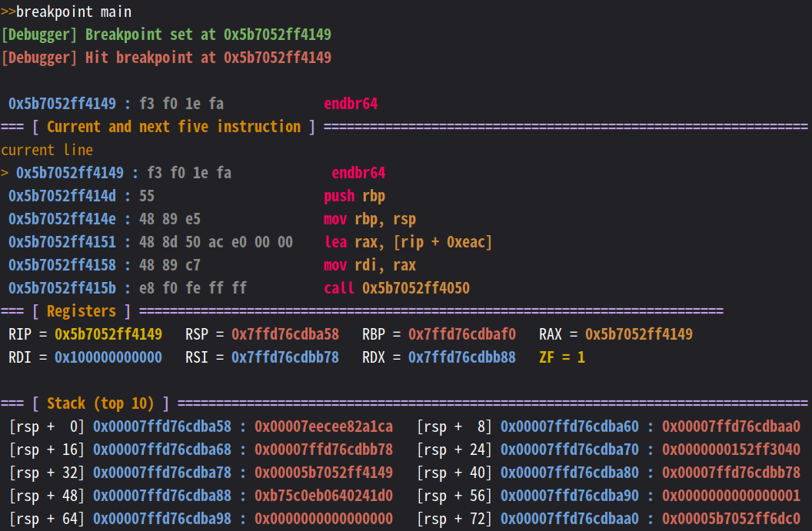The image size is (812, 531).
Task: Click the 'mov rbp, rsp' instruction
Action: 370,220
